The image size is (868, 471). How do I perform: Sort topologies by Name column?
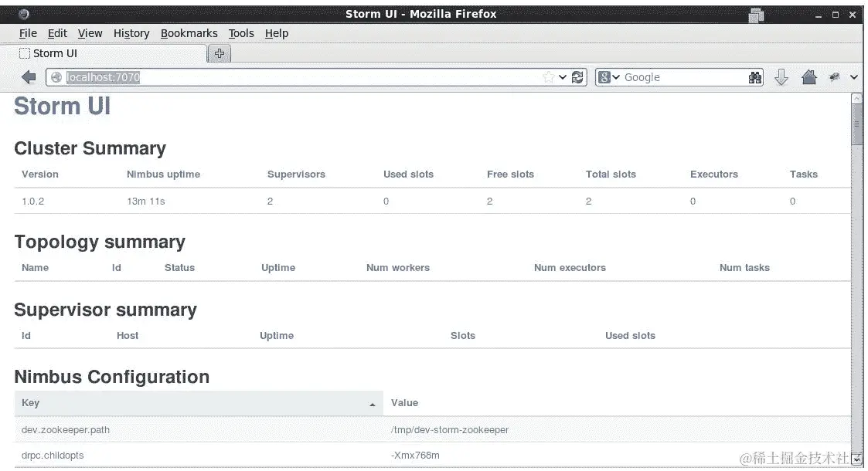(35, 268)
